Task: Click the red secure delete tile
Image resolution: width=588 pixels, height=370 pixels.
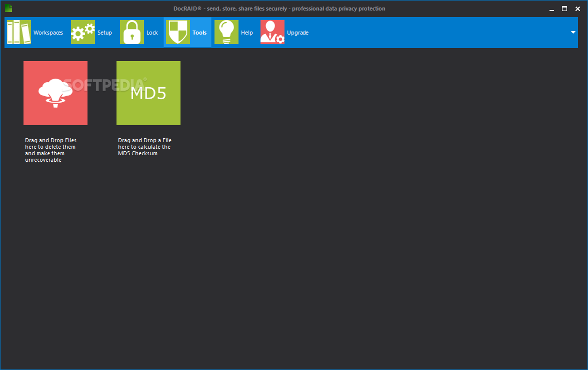Action: point(55,93)
